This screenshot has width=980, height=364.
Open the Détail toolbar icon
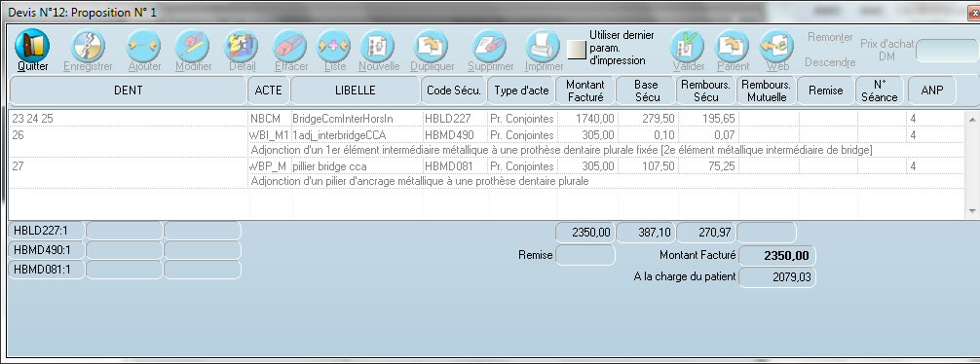pos(242,46)
